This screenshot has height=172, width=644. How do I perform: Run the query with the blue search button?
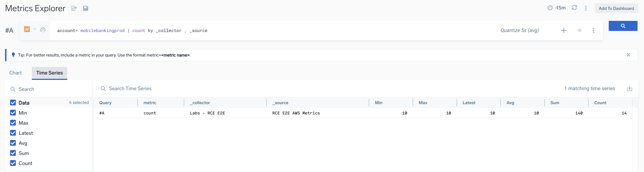[x=623, y=26]
